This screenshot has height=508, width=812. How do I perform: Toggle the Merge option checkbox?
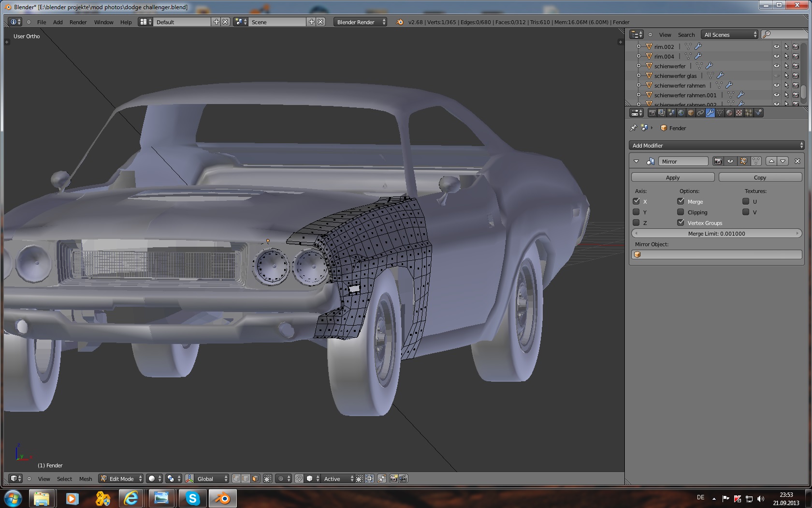[681, 201]
